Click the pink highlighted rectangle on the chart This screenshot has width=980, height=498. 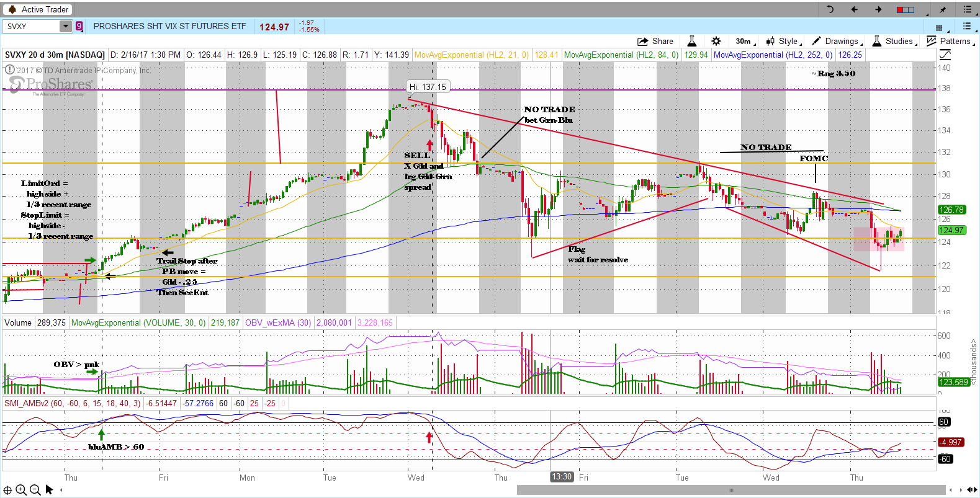pyautogui.click(x=879, y=239)
